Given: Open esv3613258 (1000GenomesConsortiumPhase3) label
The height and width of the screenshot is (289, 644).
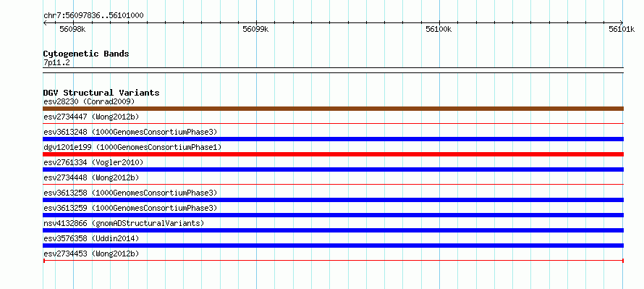Looking at the screenshot, I should [x=130, y=193].
